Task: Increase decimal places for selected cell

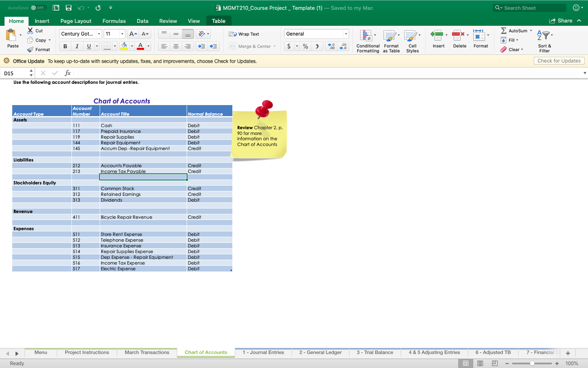Action: 331,46
